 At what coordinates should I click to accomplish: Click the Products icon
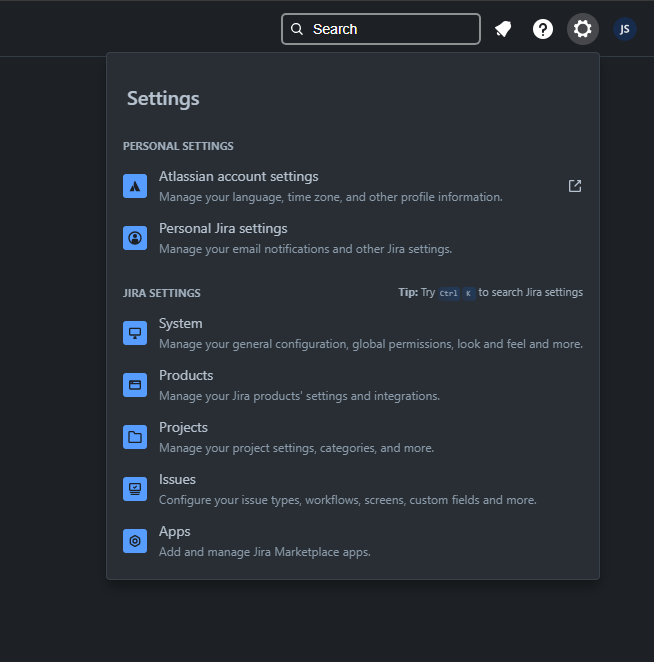(x=135, y=385)
